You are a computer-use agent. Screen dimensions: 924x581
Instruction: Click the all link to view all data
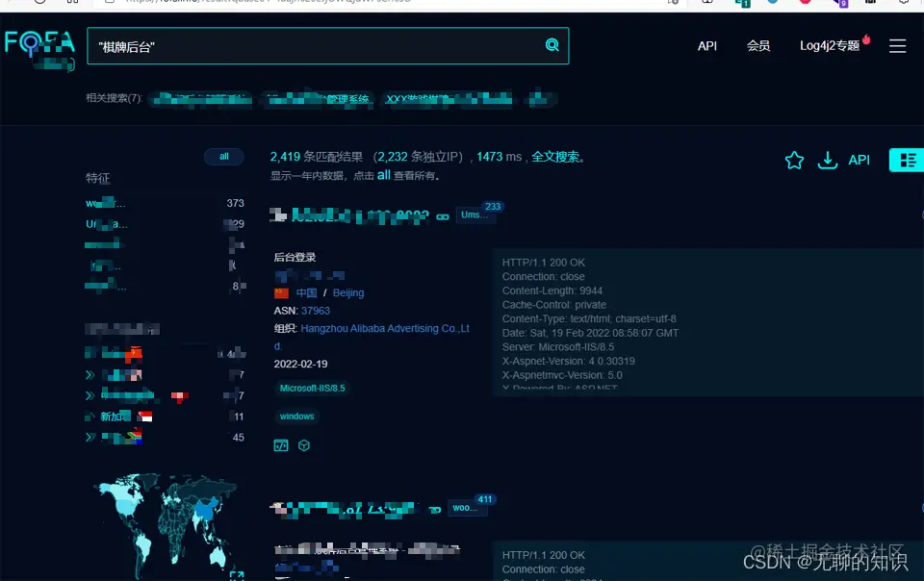pos(384,175)
